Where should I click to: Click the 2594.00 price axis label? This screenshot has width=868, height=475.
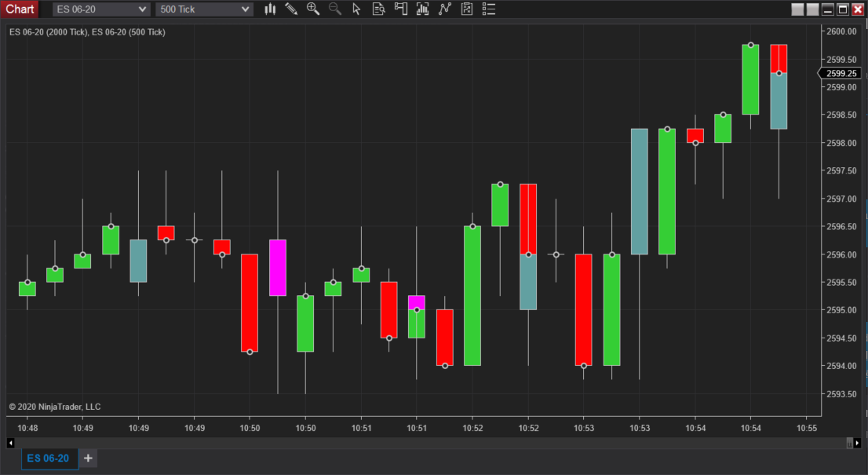coord(841,366)
